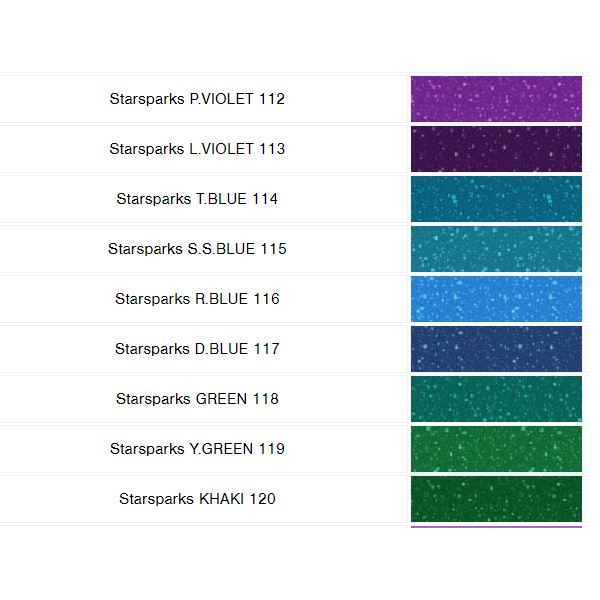This screenshot has width=600, height=600.
Task: Select the Starsparks KHAKI 120 label
Action: (197, 499)
